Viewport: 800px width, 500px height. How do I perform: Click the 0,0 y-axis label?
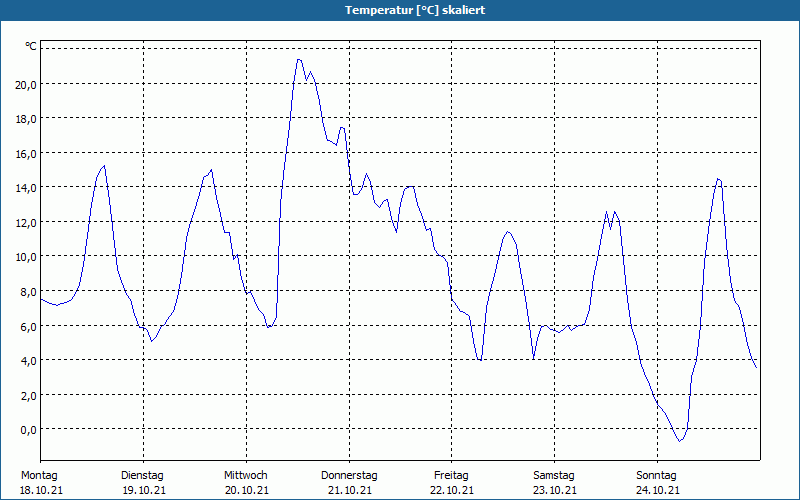tap(28, 430)
